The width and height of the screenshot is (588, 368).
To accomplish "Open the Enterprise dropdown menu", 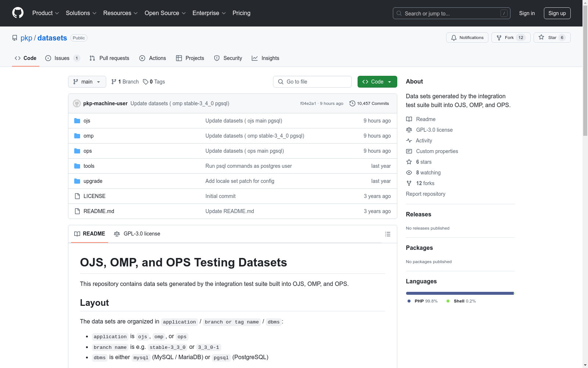I will [x=209, y=13].
